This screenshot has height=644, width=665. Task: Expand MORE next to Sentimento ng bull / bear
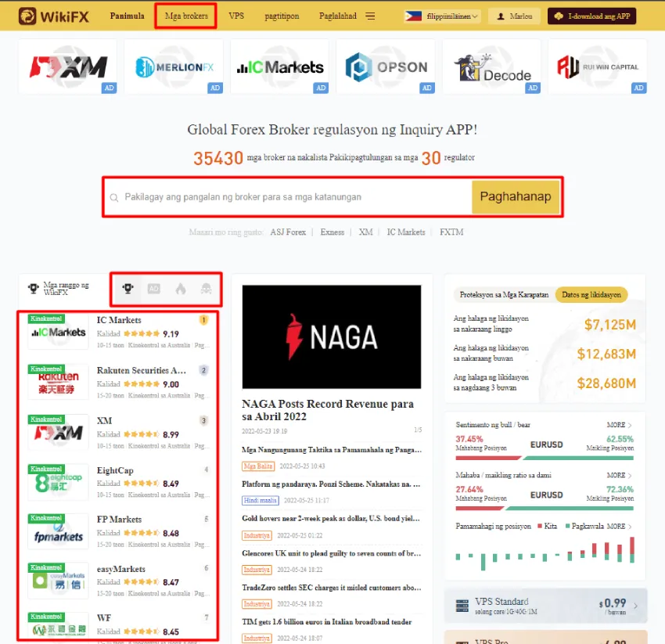pyautogui.click(x=619, y=425)
